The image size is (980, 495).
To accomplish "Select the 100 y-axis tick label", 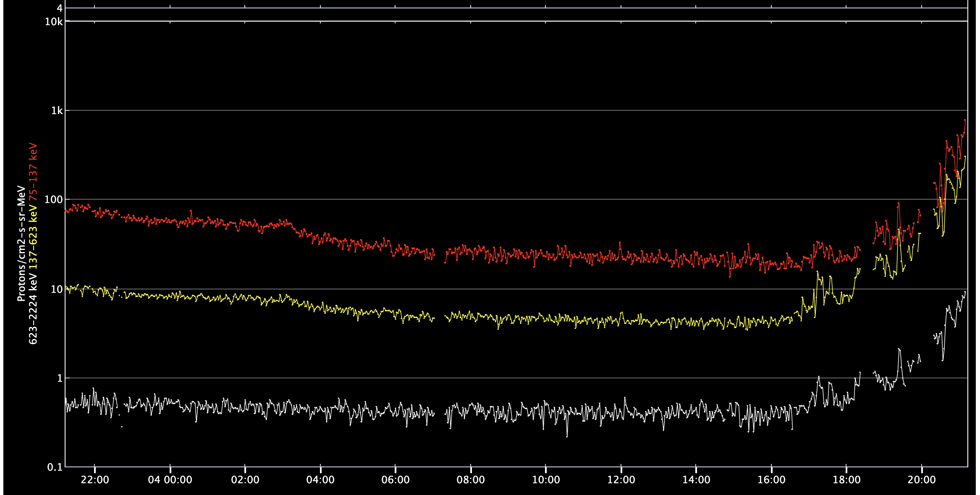I will [x=54, y=200].
